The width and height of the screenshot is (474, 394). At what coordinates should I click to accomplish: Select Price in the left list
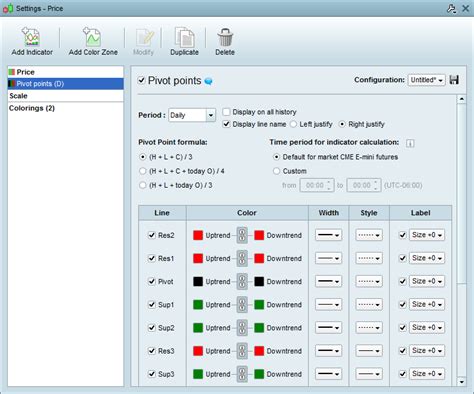[65, 72]
